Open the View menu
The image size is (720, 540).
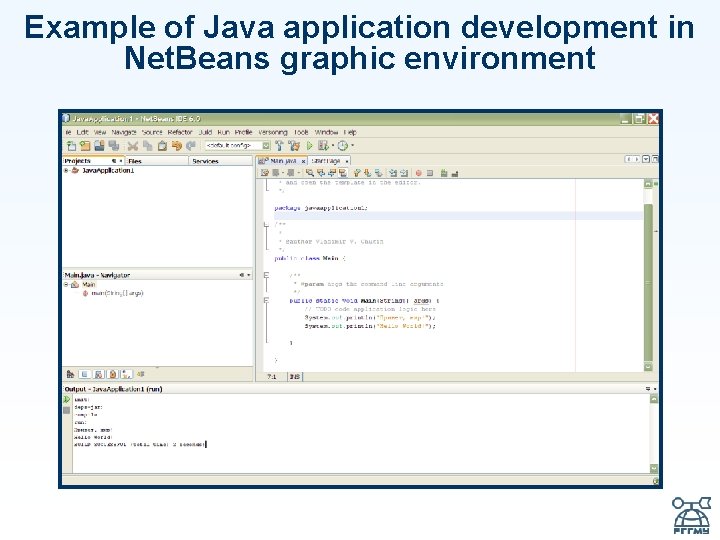tap(100, 132)
